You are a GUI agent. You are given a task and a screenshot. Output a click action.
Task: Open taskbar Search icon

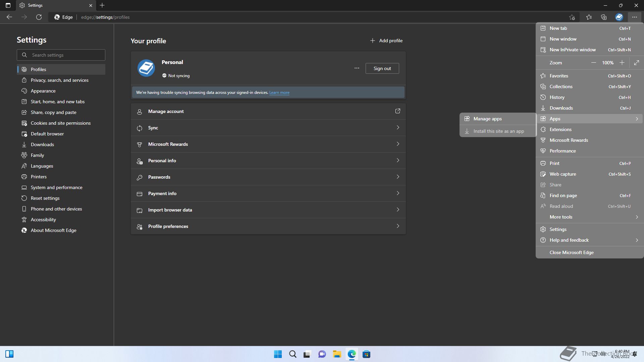pos(292,354)
